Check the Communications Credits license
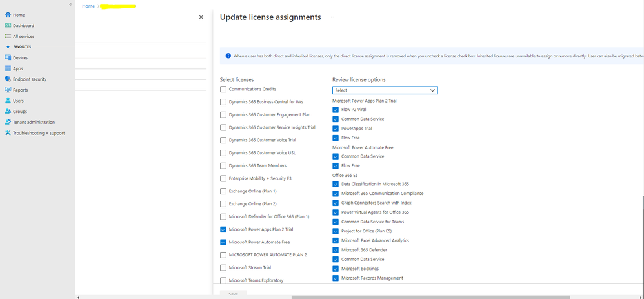 (x=223, y=89)
